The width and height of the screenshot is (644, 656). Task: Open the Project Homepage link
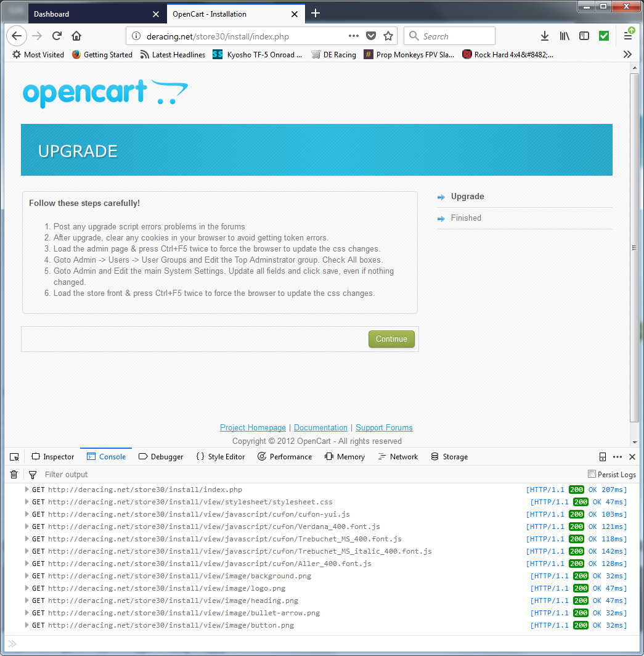click(253, 428)
